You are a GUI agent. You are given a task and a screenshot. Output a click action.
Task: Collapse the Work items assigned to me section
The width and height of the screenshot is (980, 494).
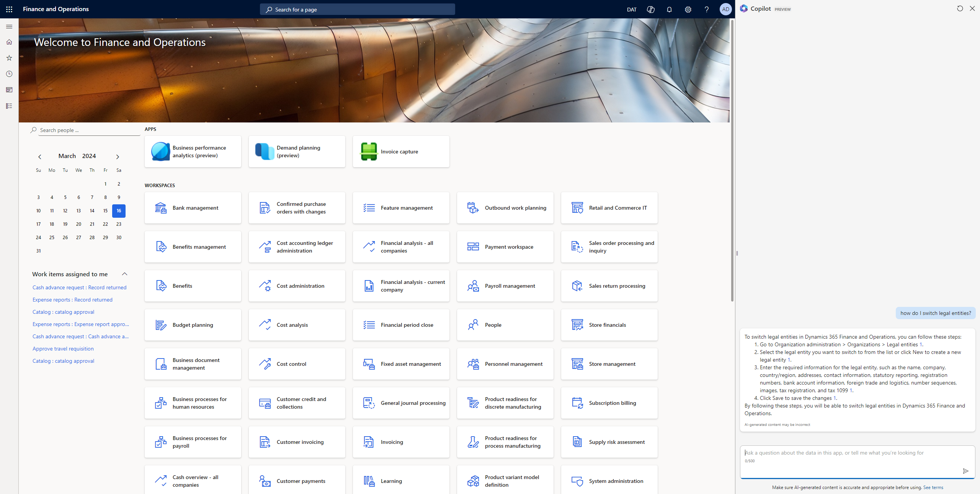[124, 274]
